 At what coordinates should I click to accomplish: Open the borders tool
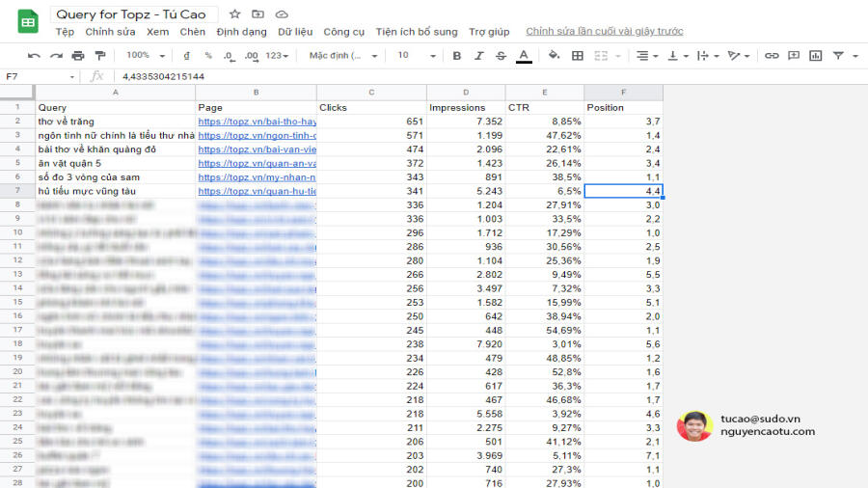click(578, 55)
